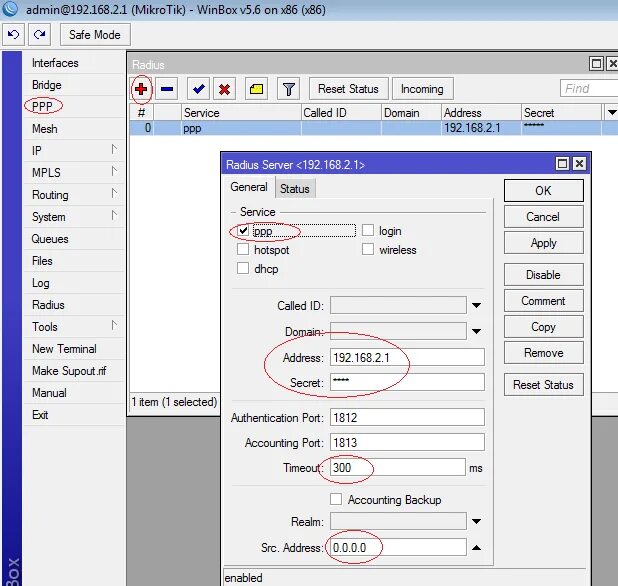Expand the Realm dropdown arrow

coord(476,521)
